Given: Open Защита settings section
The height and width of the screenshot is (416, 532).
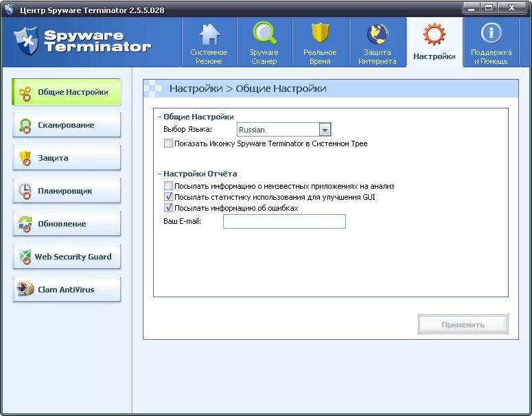Looking at the screenshot, I should 67,158.
